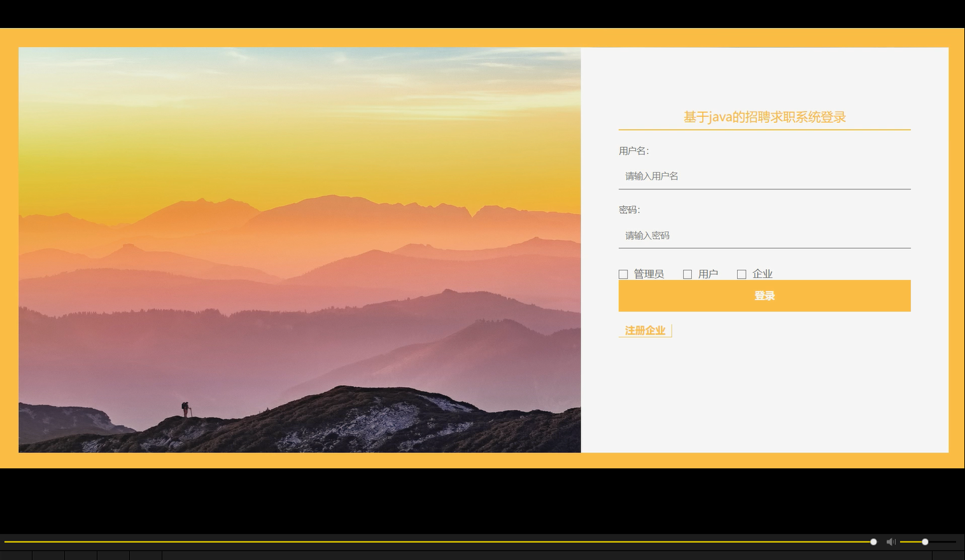Viewport: 965px width, 560px height.
Task: Click the page title 基于java的招聘求职系统登录
Action: click(x=764, y=117)
